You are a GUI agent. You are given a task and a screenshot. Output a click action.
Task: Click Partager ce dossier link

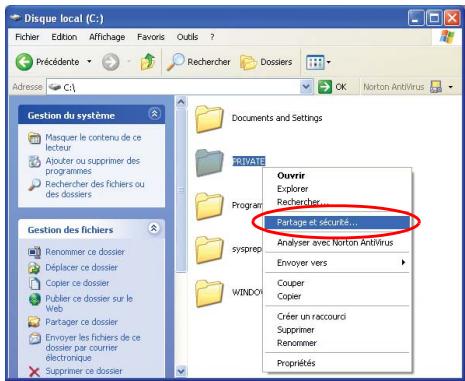pos(82,322)
